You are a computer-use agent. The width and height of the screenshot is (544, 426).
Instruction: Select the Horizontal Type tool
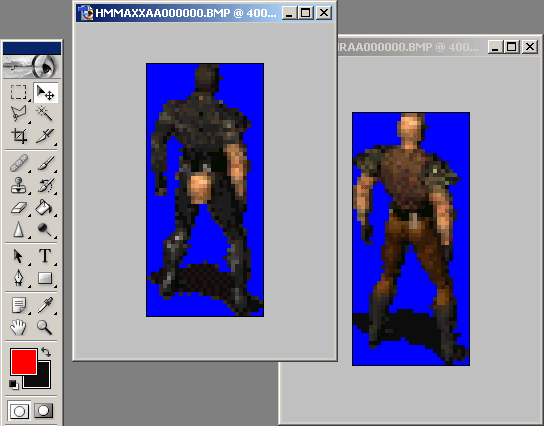click(x=45, y=256)
